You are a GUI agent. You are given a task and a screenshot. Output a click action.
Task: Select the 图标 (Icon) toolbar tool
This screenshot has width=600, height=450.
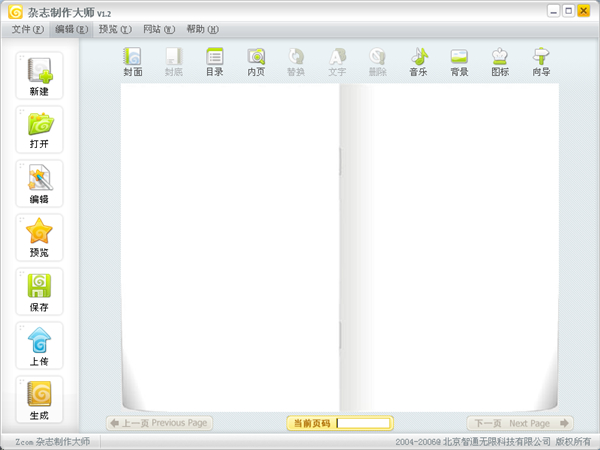tap(500, 62)
